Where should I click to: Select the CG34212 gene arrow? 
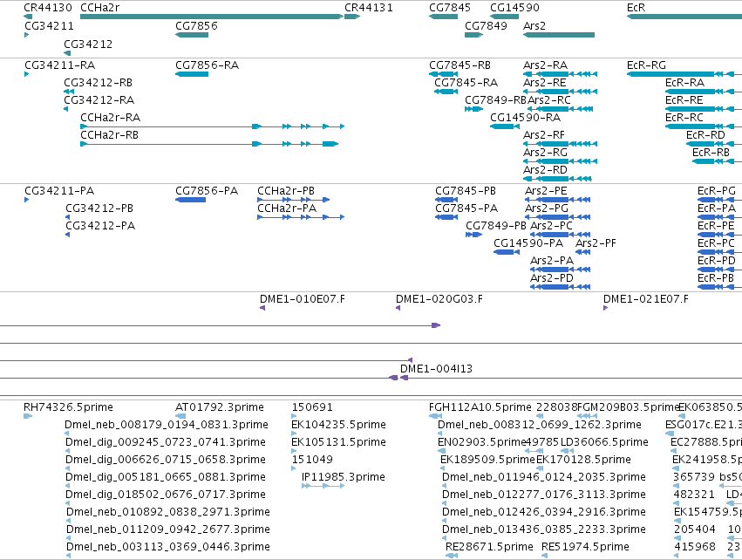point(67,53)
